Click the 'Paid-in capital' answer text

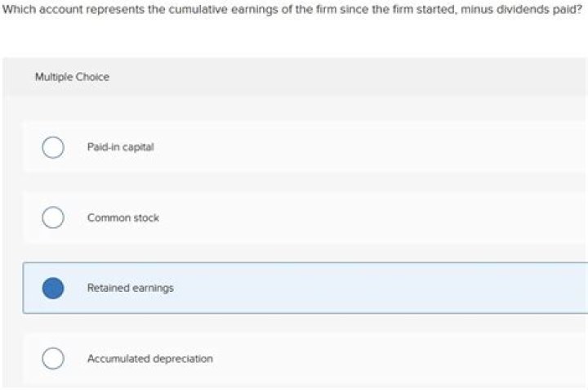(x=120, y=147)
